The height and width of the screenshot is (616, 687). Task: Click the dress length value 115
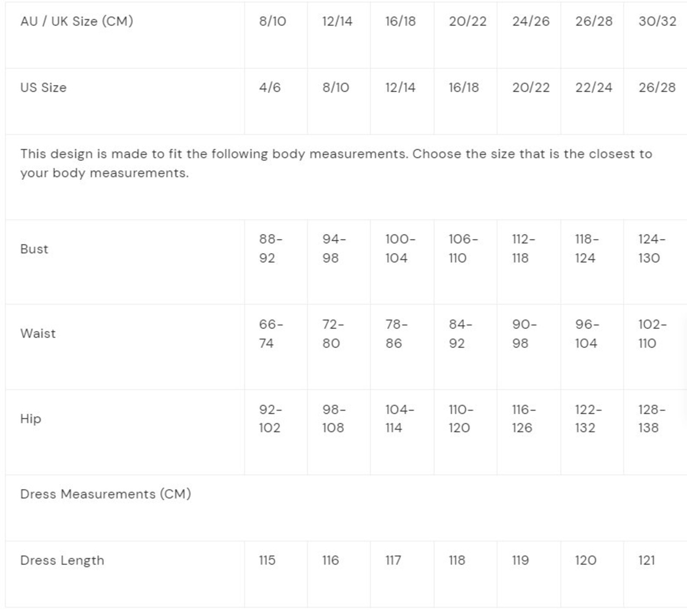(x=267, y=560)
